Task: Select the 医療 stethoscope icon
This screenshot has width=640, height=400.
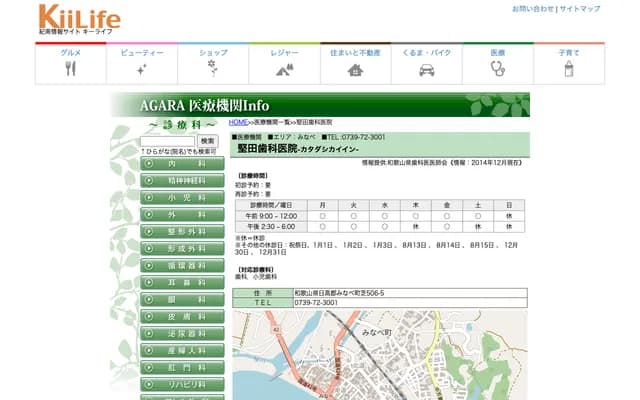Action: 498,69
